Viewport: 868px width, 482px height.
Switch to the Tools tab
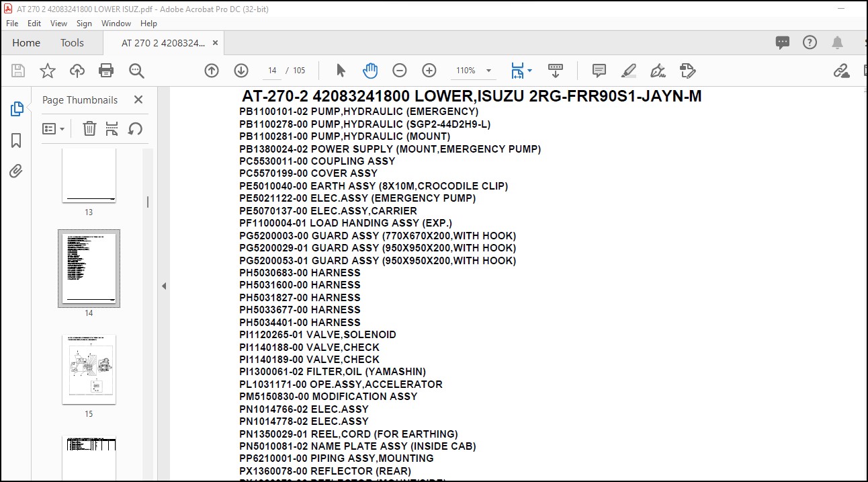72,42
